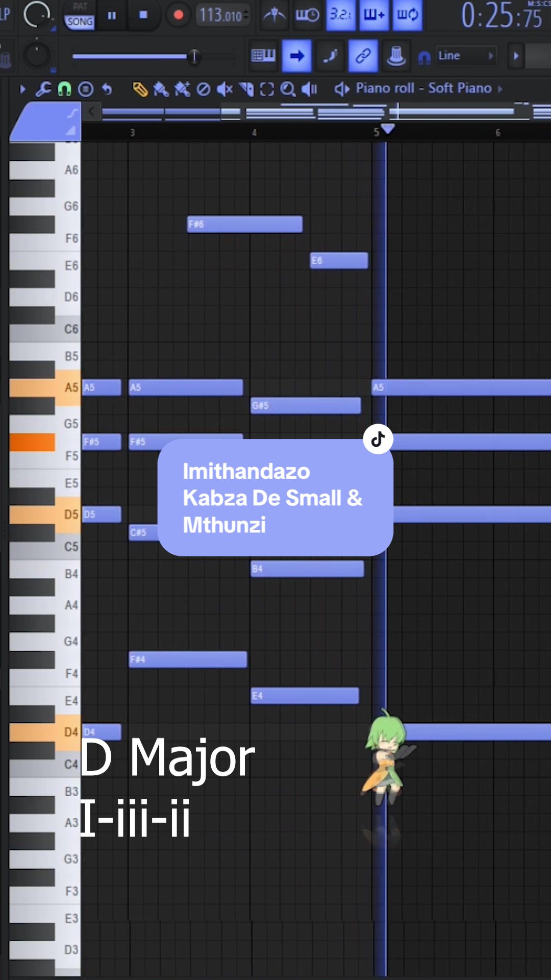Click the piano roll corner options tab
This screenshot has width=551, height=980.
click(46, 121)
